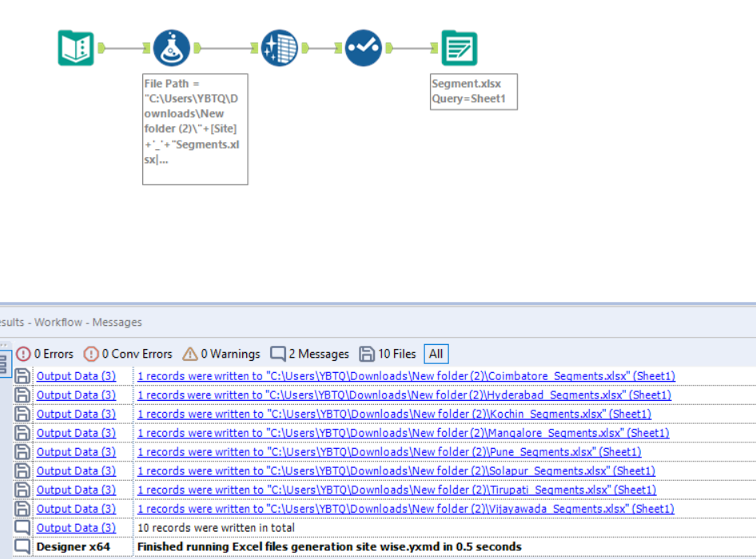Click the Formula tool output anchor
The image size is (756, 559).
click(x=197, y=48)
